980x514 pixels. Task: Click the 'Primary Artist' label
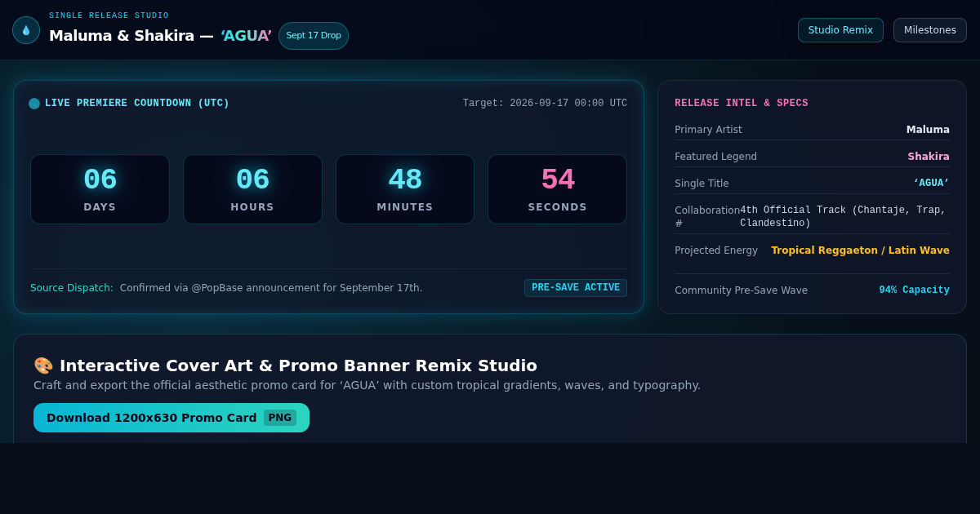click(708, 130)
